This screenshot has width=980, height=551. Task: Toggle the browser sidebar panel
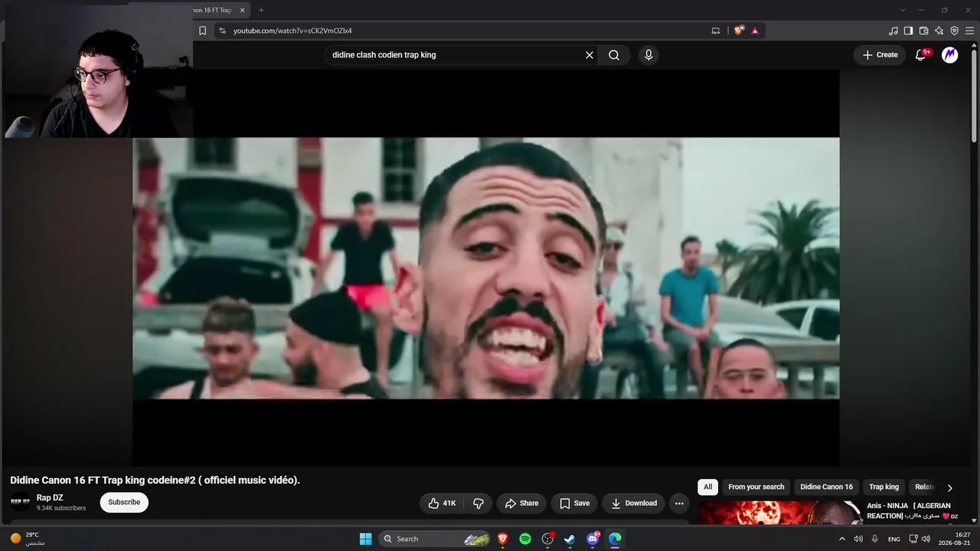pyautogui.click(x=908, y=31)
